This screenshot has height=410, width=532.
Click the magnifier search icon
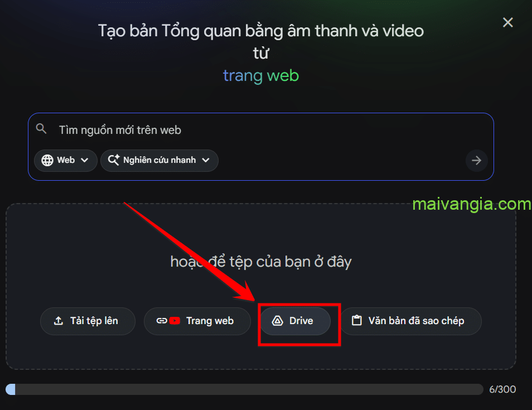pos(41,129)
